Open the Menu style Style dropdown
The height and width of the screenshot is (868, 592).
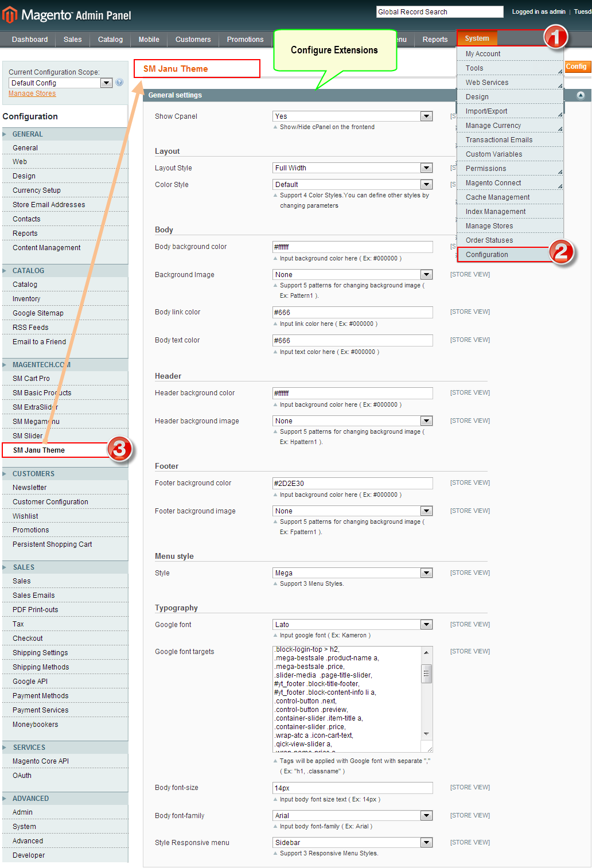click(x=352, y=573)
